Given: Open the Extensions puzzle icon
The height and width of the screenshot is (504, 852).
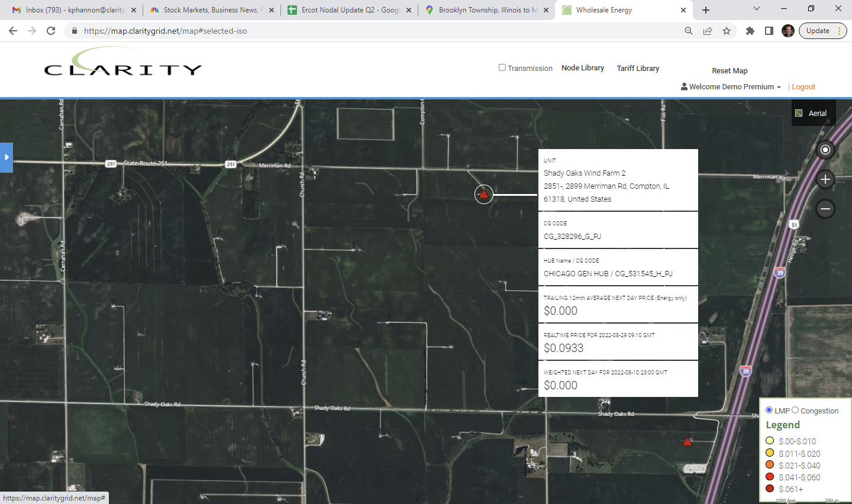Looking at the screenshot, I should click(750, 31).
